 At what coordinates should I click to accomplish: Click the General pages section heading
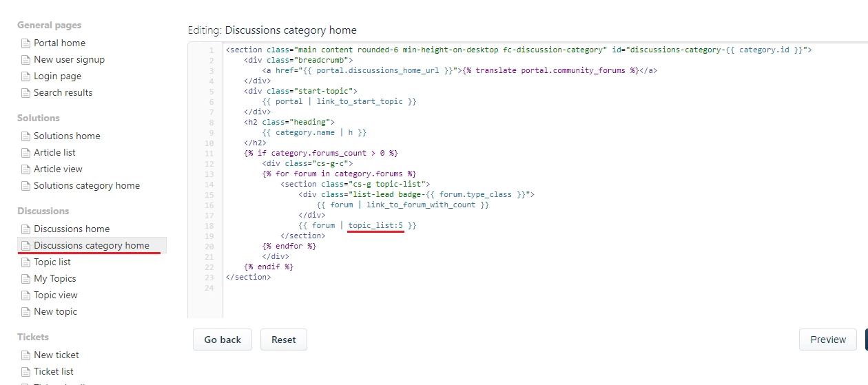(49, 25)
